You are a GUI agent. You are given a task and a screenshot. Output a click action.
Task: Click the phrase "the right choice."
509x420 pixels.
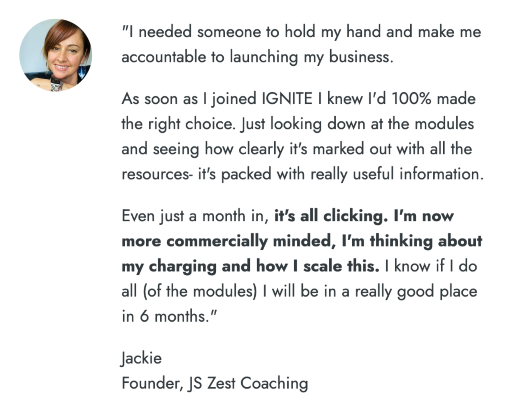[x=178, y=124]
